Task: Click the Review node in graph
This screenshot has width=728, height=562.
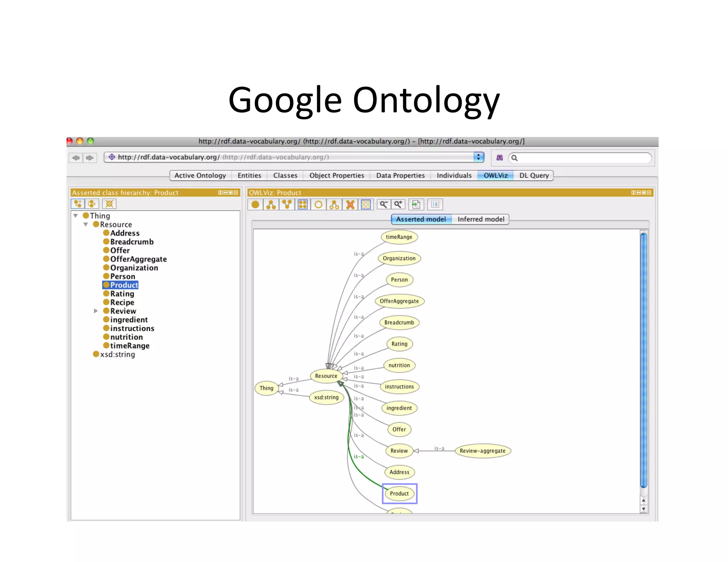Action: [399, 451]
